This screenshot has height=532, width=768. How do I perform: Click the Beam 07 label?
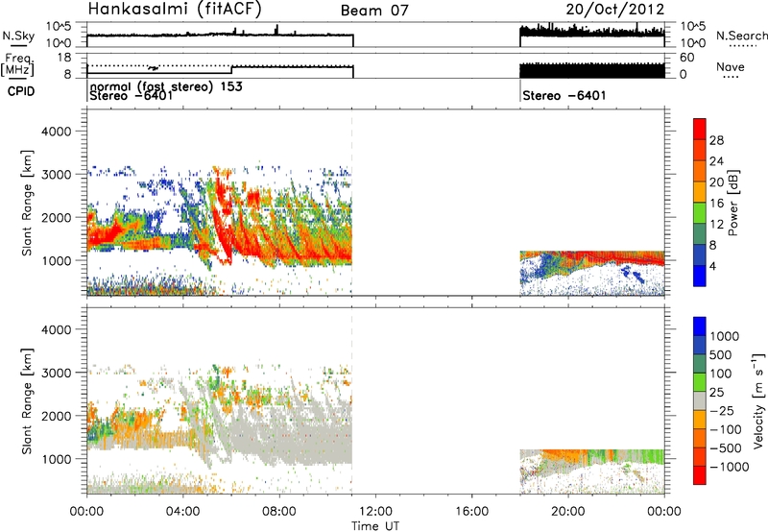(x=374, y=11)
